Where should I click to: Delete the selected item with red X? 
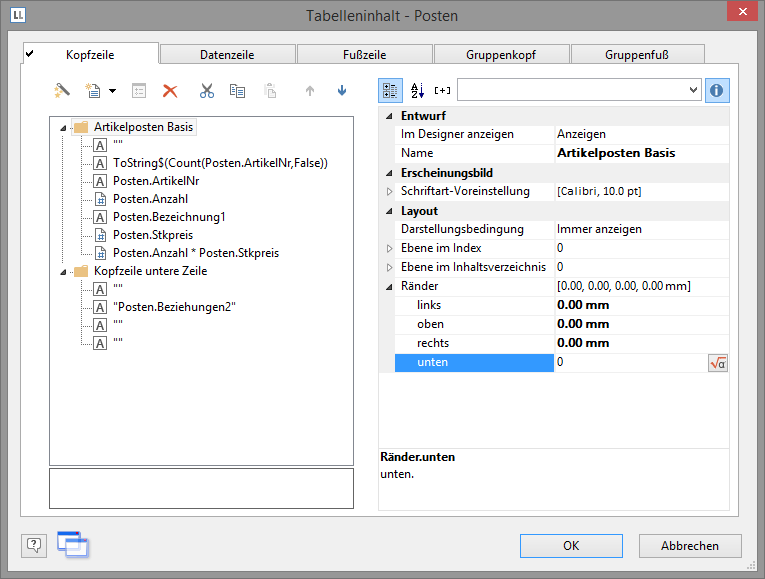tap(170, 91)
